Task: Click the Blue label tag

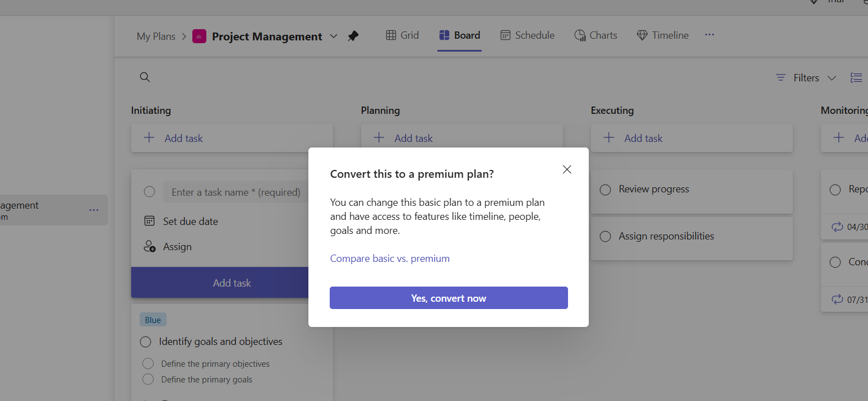Action: (153, 320)
